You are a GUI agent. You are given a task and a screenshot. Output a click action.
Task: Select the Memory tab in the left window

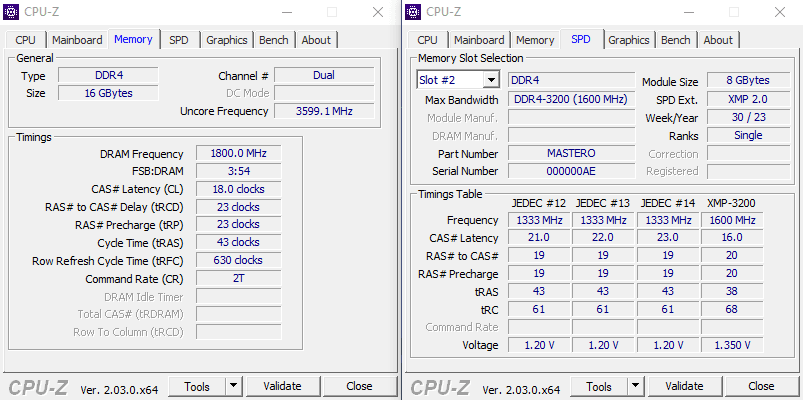pos(133,39)
